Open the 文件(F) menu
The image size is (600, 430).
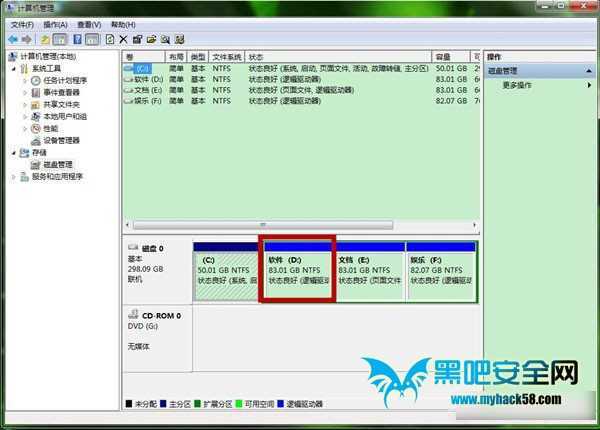coord(22,25)
